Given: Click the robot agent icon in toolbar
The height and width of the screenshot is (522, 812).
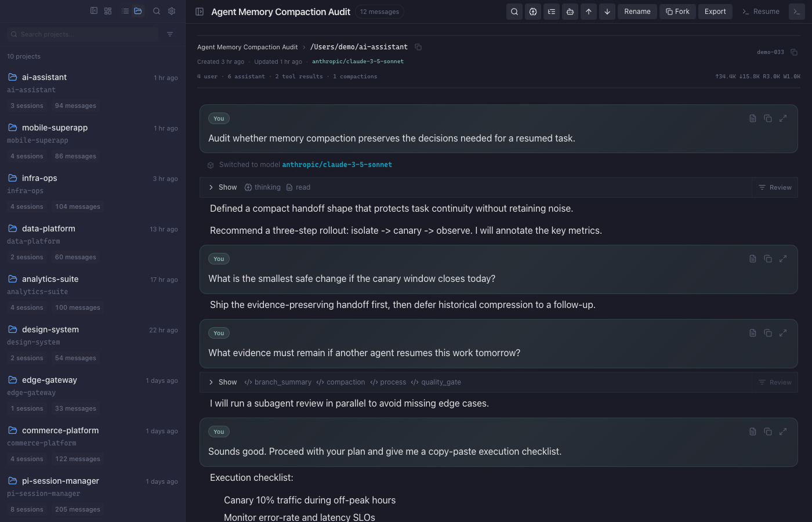Looking at the screenshot, I should pyautogui.click(x=570, y=12).
